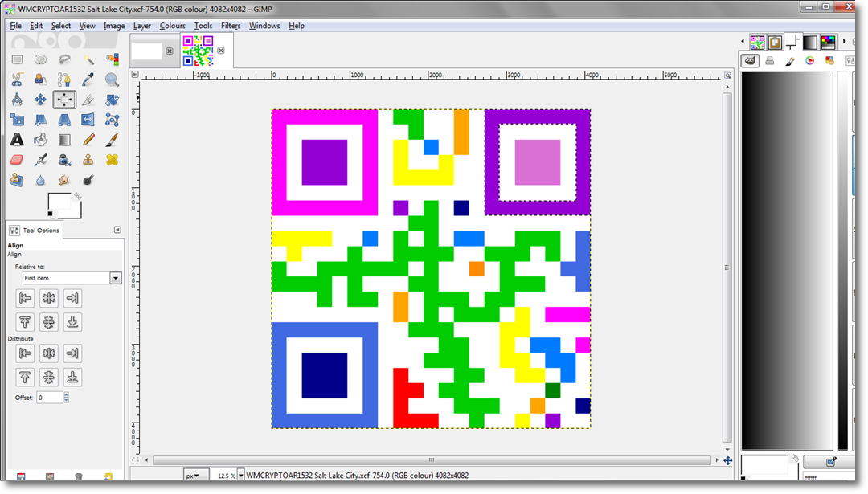868x494 pixels.
Task: Select the Paths tool
Action: coord(64,80)
